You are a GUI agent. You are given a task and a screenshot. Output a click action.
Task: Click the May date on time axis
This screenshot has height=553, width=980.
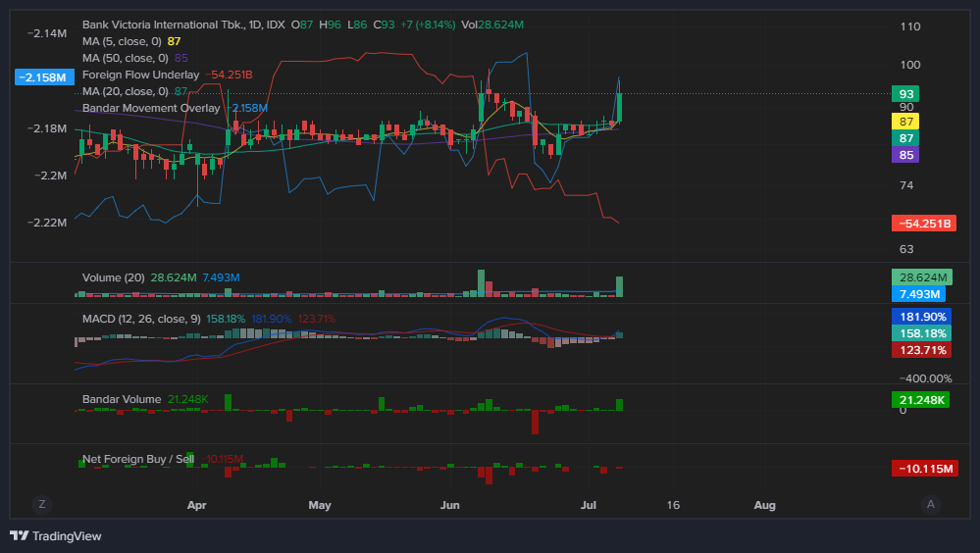click(x=320, y=505)
